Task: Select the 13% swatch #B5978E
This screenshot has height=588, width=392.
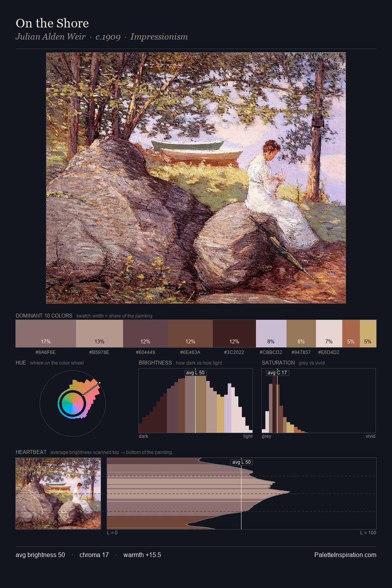Action: (100, 334)
